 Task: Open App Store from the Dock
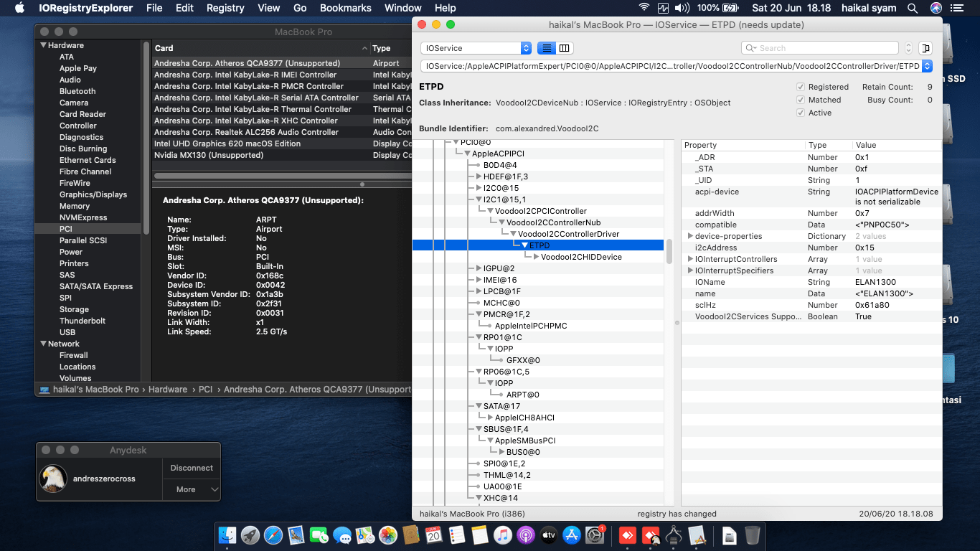point(572,535)
